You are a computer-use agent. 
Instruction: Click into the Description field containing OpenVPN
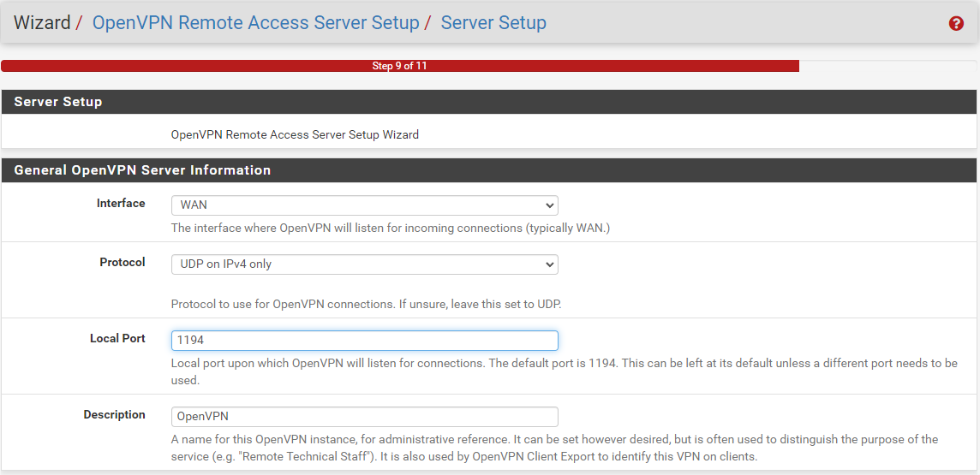pyautogui.click(x=364, y=416)
